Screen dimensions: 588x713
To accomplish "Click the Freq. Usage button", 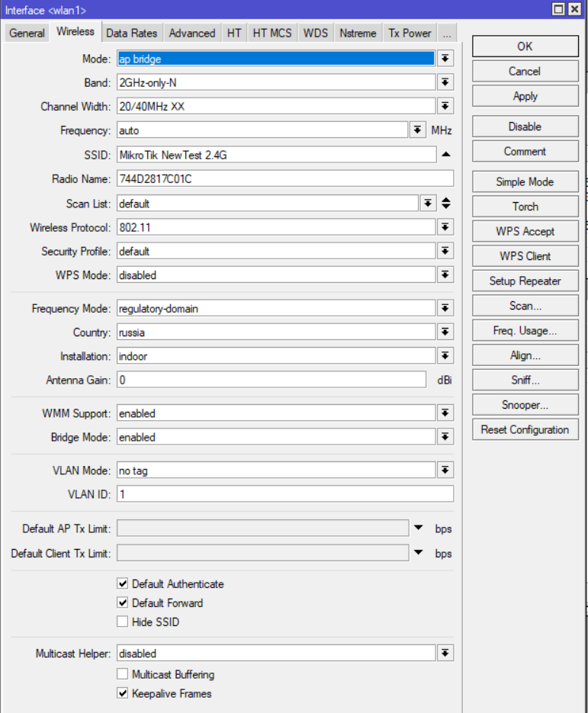I will [x=525, y=330].
